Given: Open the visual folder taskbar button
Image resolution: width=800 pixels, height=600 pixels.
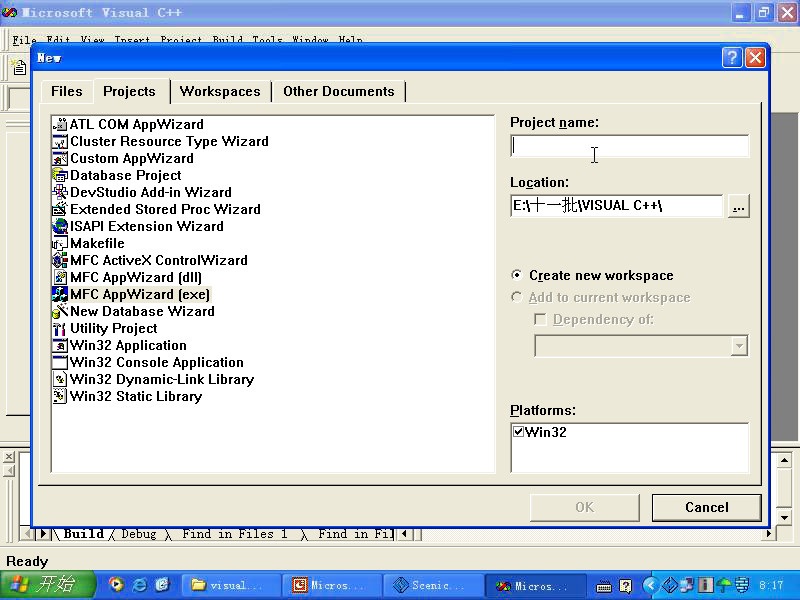Looking at the screenshot, I should [234, 585].
